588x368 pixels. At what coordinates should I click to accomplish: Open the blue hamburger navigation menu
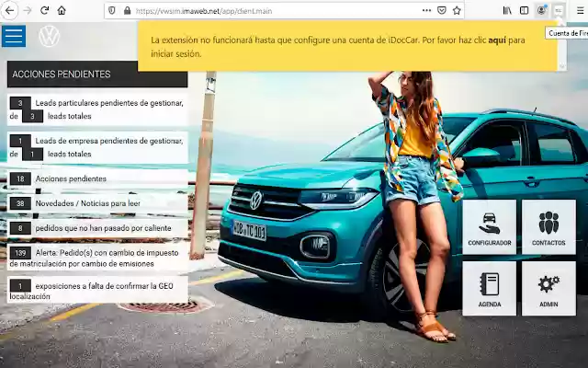(14, 36)
